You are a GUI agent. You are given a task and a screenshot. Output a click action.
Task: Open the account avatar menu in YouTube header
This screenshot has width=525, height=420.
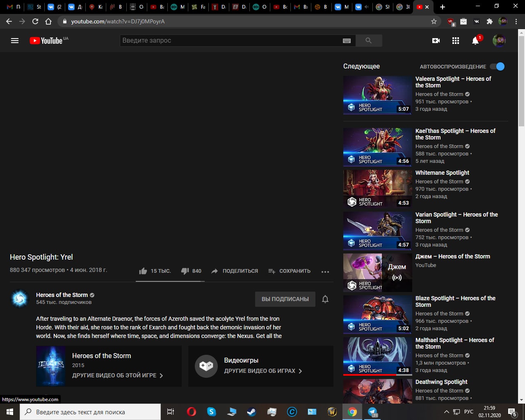pos(499,41)
